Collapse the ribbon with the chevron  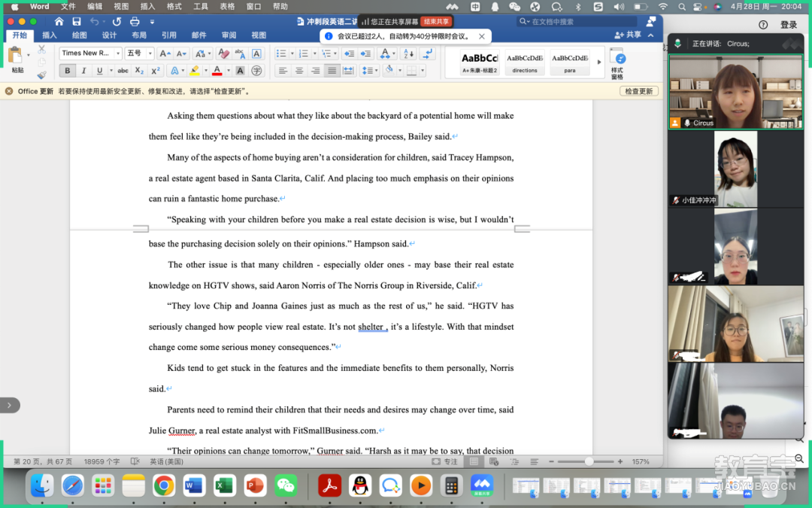(x=651, y=35)
